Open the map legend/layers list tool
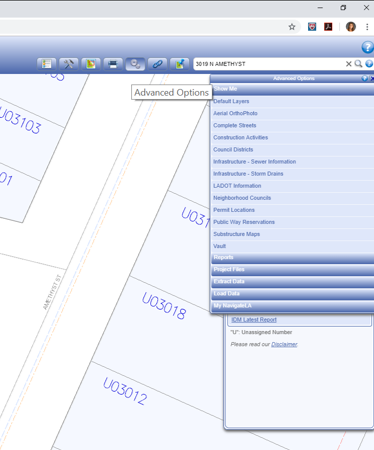The image size is (374, 450). [x=47, y=64]
